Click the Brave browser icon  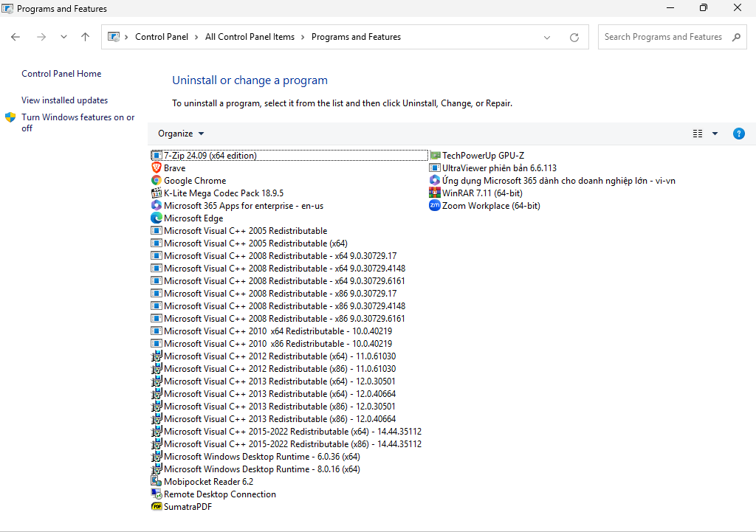click(x=157, y=168)
